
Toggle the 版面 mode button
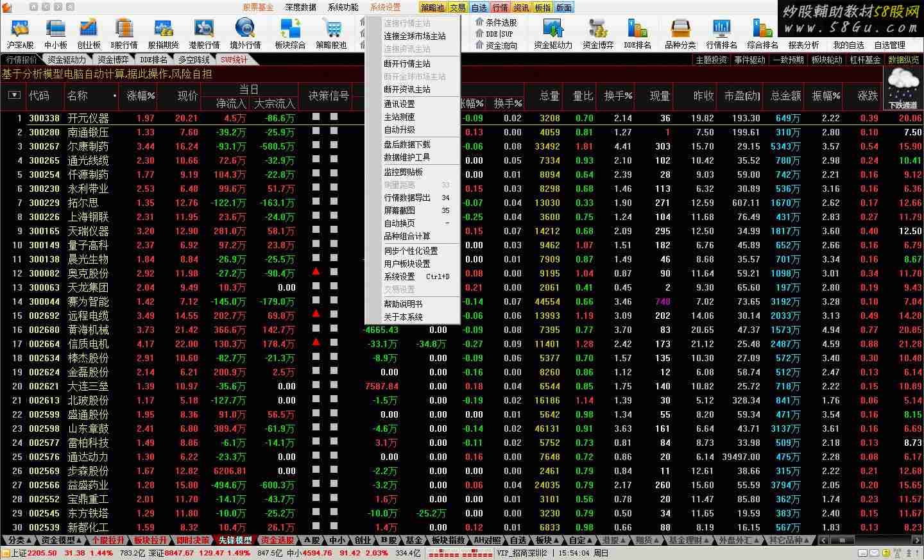563,8
